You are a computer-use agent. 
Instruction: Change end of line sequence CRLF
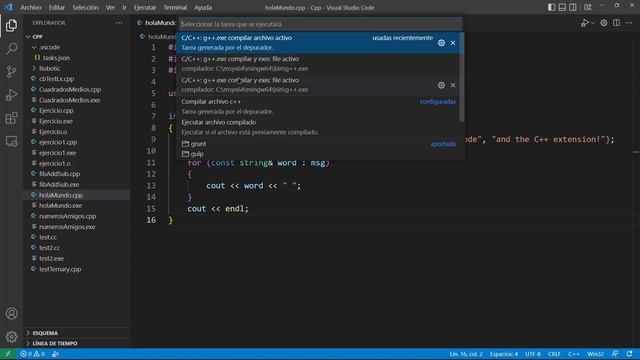coord(554,354)
